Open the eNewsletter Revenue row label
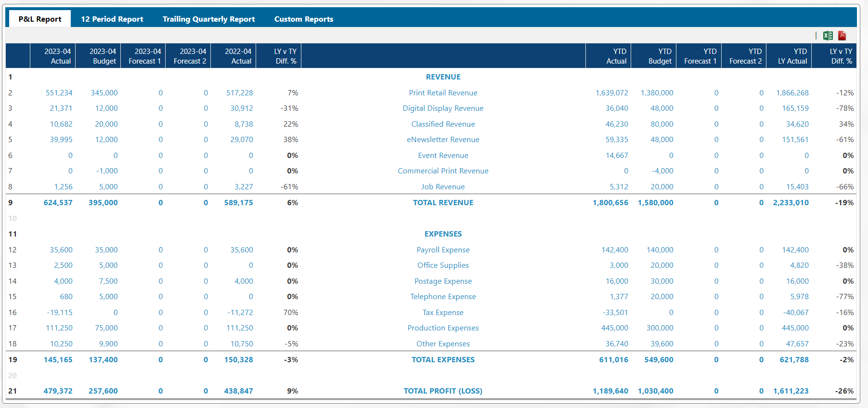 click(x=443, y=140)
